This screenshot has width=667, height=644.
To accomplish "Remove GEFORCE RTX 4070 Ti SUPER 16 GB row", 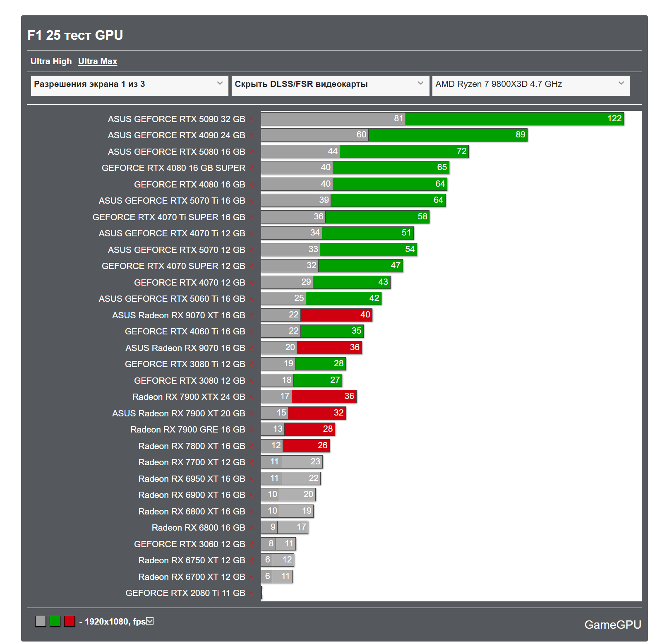I will 251,217.
